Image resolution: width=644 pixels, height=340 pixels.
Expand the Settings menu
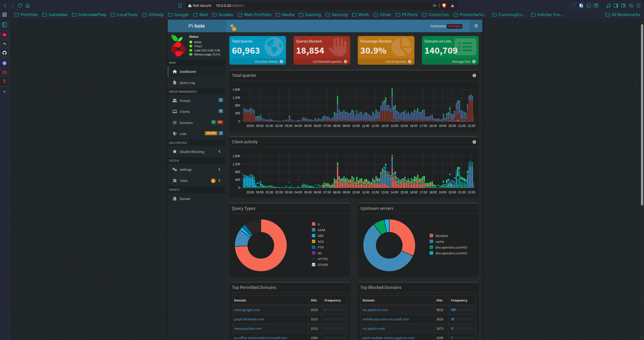[x=197, y=169]
